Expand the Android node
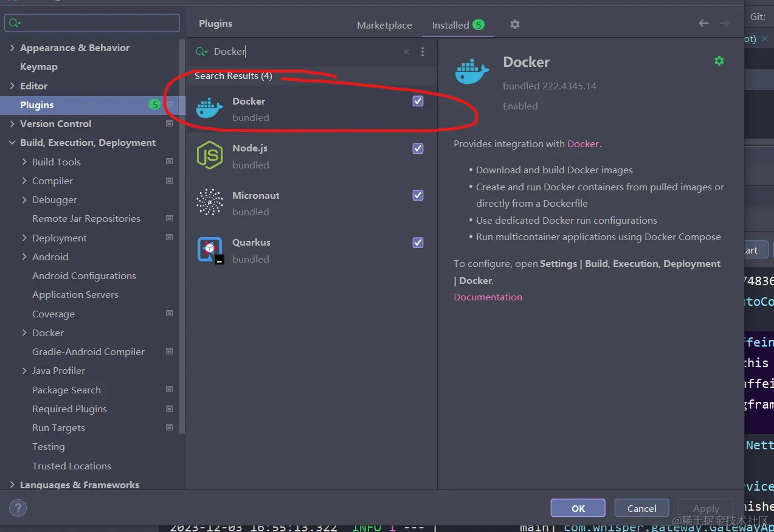Viewport: 774px width, 532px height. click(x=24, y=257)
